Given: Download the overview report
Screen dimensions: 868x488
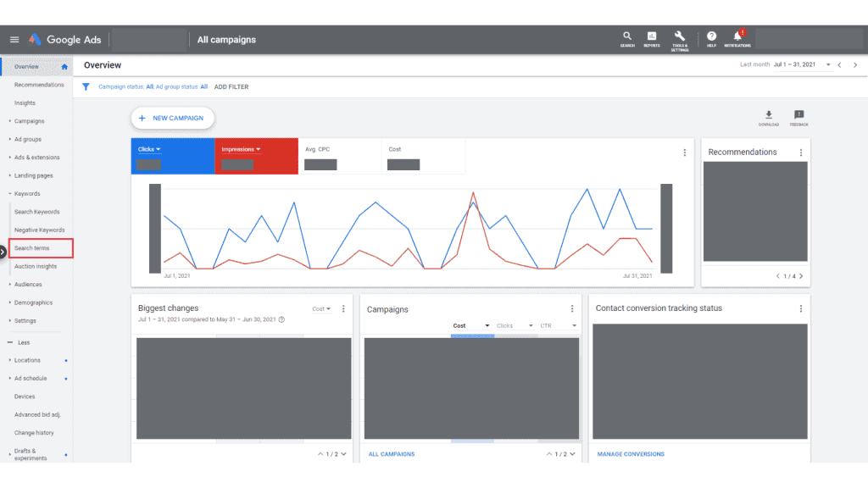Looking at the screenshot, I should 768,118.
